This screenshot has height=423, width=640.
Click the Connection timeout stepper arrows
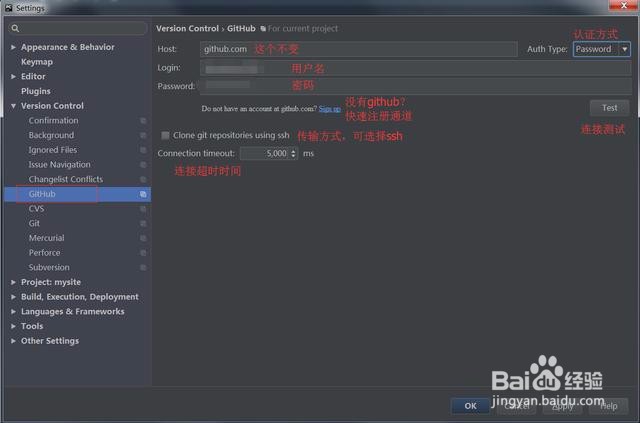tap(293, 154)
